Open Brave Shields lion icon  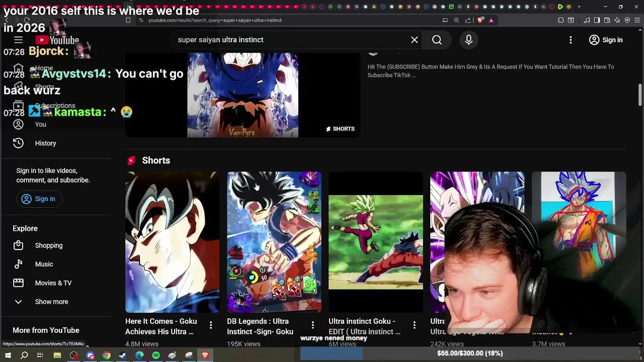pos(480,20)
